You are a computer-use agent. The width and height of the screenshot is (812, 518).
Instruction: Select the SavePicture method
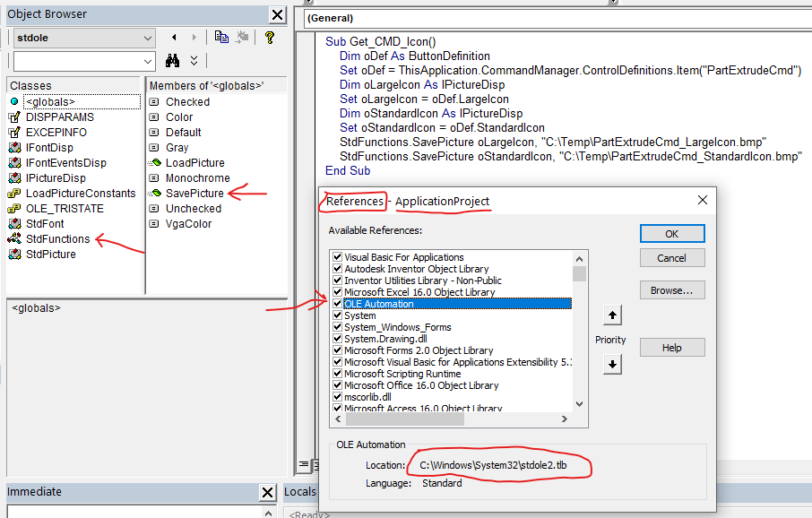click(x=193, y=193)
